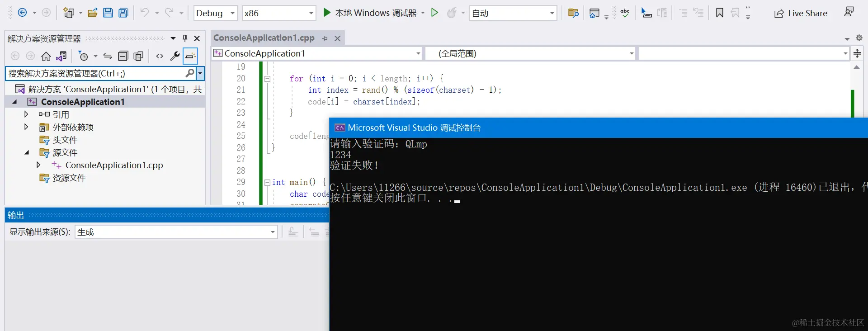Viewport: 868px width, 331px height.
Task: Open the document list dropdown arrow beside the gear
Action: pos(847,39)
